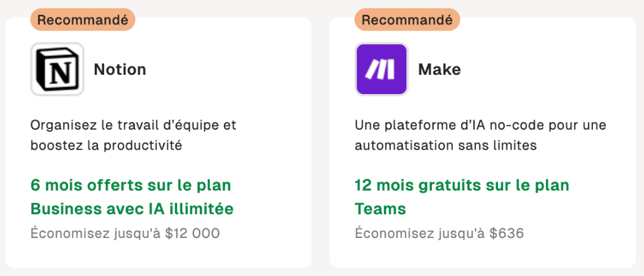Viewport: 644px width, 276px height.
Task: Click empty space in the Make card
Action: 562,69
